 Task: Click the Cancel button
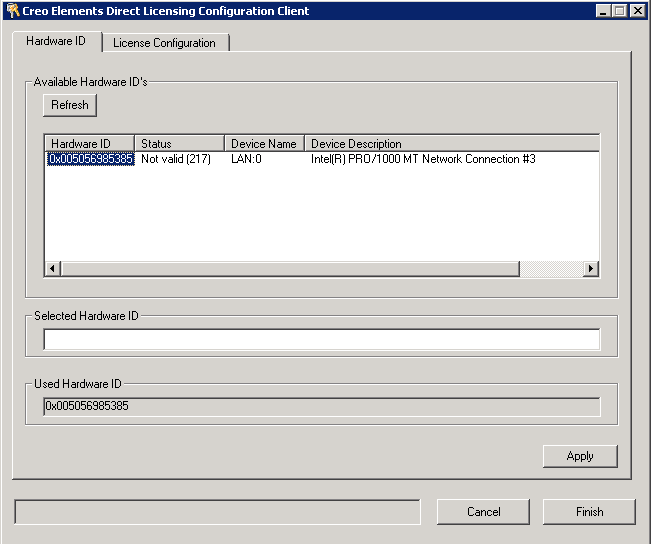483,512
